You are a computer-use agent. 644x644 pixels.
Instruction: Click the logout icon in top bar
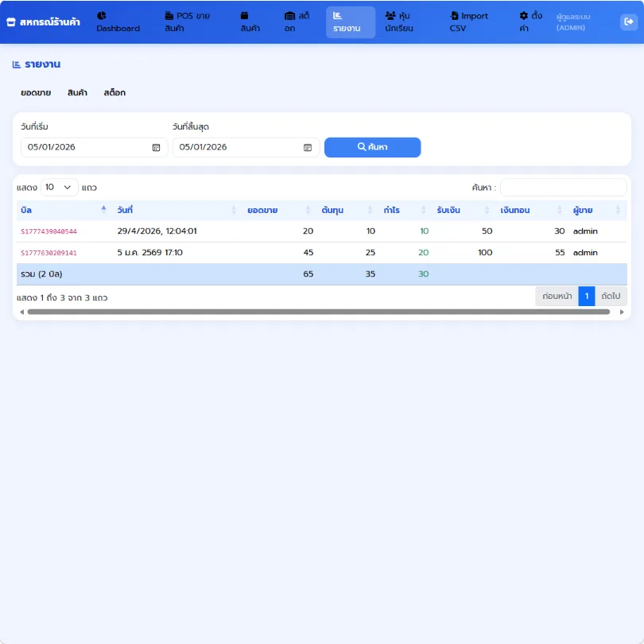pyautogui.click(x=628, y=21)
